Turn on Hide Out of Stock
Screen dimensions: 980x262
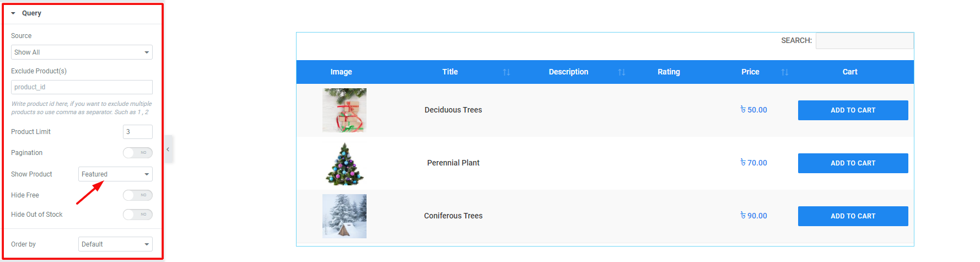coord(138,215)
